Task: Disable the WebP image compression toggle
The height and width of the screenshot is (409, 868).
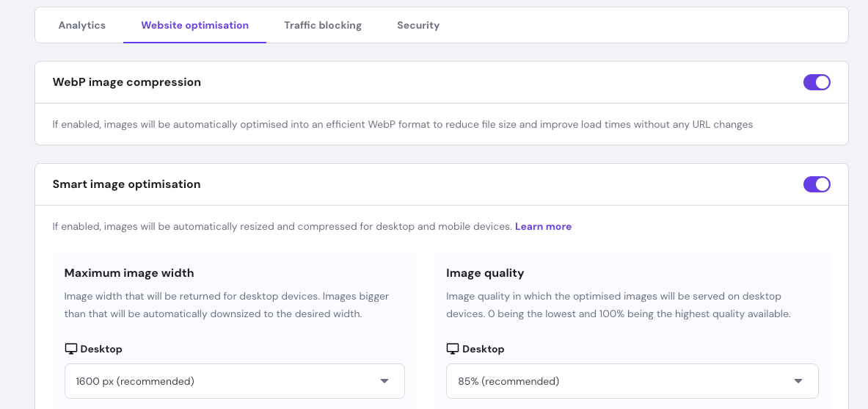Action: click(817, 82)
